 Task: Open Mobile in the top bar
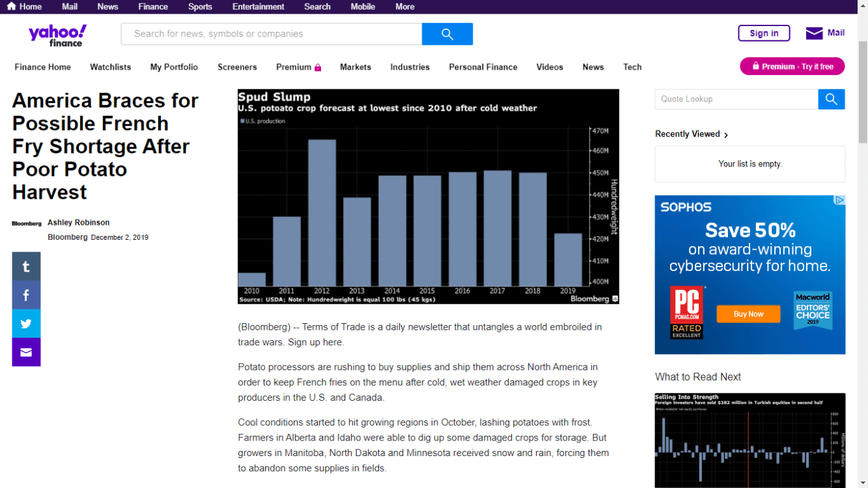(363, 7)
